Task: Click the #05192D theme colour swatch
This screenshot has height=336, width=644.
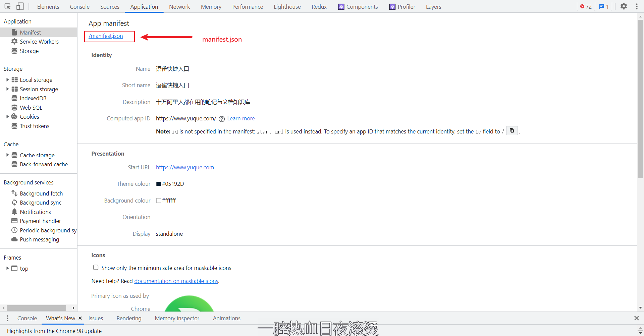Action: coord(159,184)
